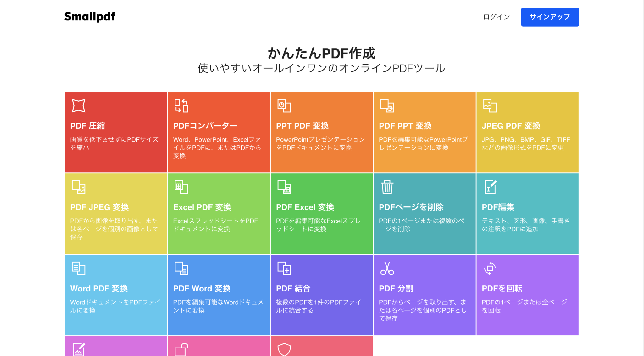Click description PDFを編集可能なExcelスプレッドシートに変換

(x=318, y=225)
